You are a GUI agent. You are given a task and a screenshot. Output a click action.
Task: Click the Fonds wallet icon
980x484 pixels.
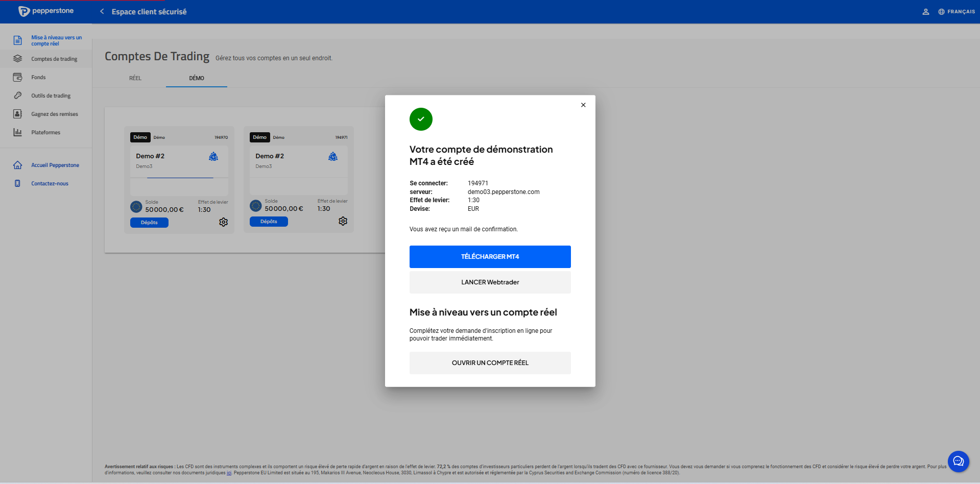tap(17, 77)
